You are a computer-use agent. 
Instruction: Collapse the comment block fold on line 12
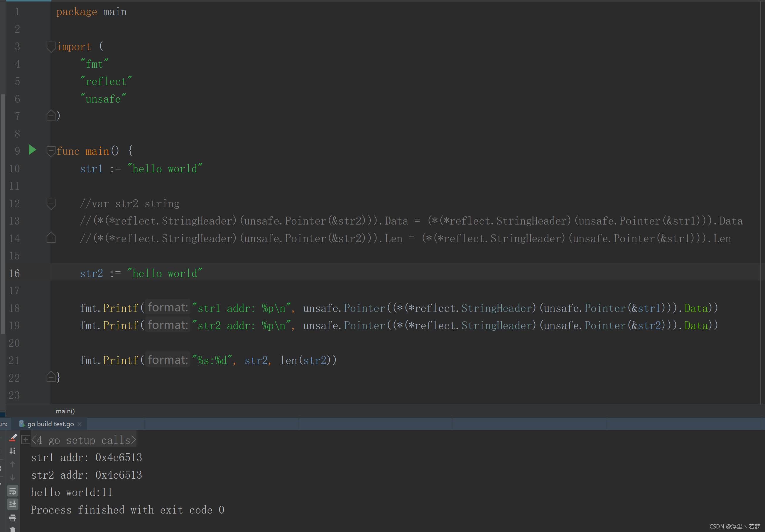(51, 203)
